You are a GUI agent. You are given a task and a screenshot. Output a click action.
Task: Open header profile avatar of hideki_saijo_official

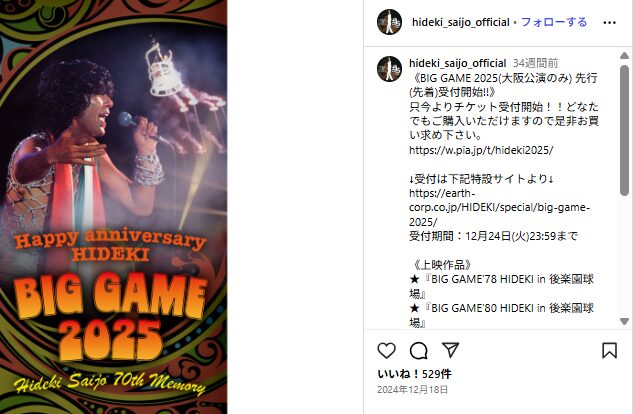[x=390, y=22]
